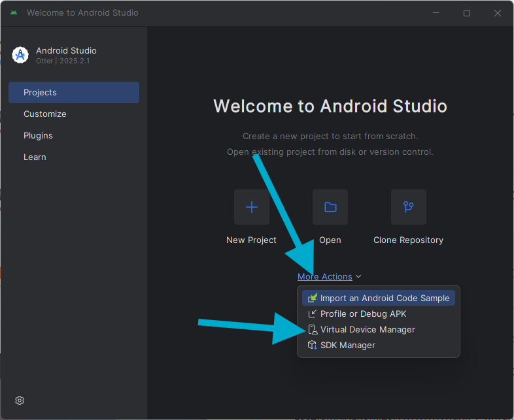Click the Open folder icon

coord(330,207)
